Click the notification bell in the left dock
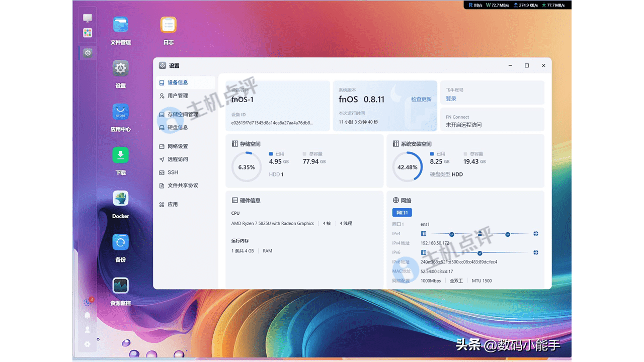The height and width of the screenshot is (362, 644). pyautogui.click(x=88, y=315)
